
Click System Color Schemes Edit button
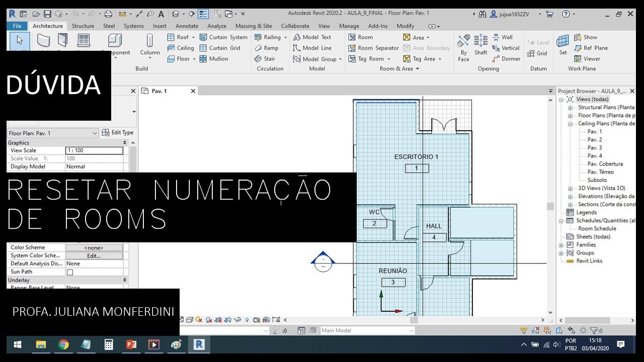tap(94, 256)
